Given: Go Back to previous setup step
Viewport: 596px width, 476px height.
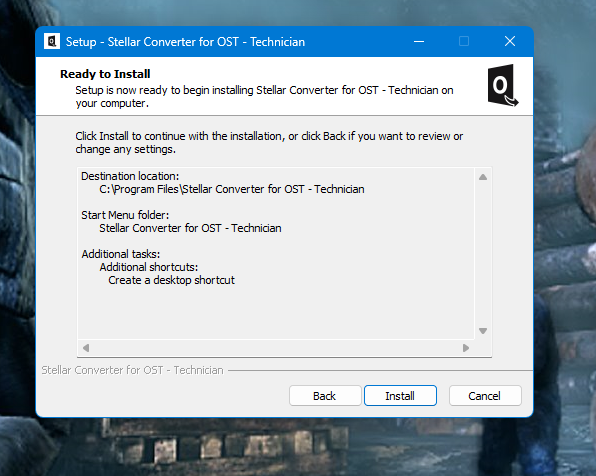Looking at the screenshot, I should tap(325, 396).
